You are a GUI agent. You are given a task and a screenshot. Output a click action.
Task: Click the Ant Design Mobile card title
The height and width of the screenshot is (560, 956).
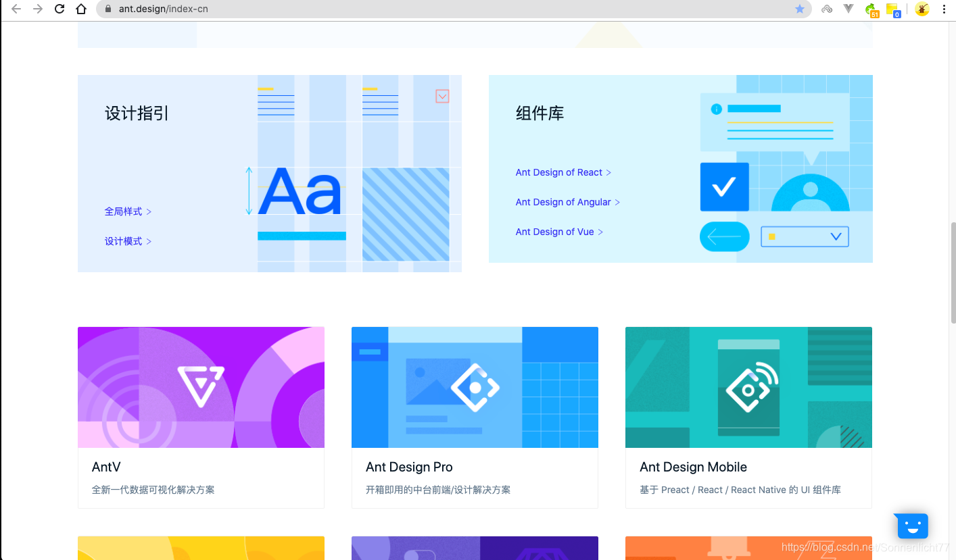point(693,467)
